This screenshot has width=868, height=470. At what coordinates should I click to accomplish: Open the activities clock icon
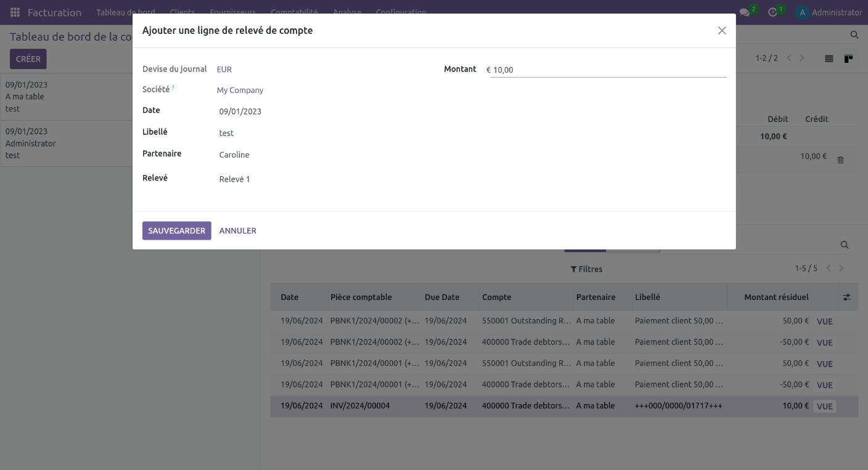772,12
